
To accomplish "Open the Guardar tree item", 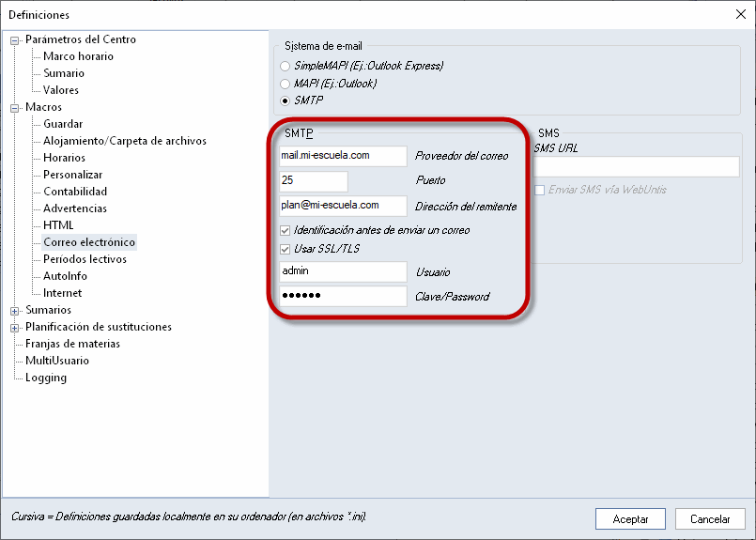I will coord(63,124).
